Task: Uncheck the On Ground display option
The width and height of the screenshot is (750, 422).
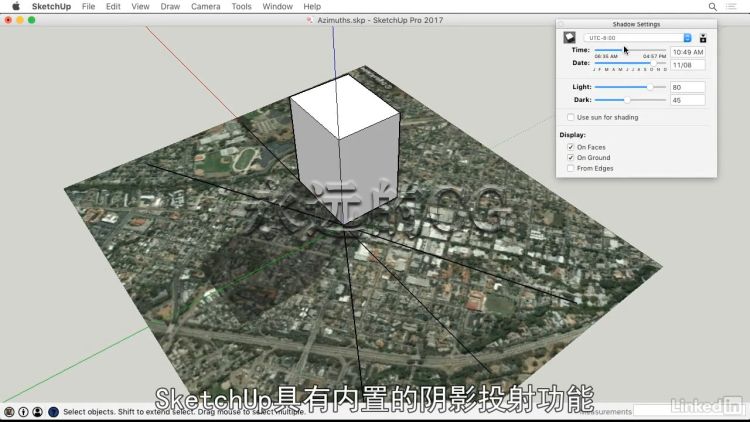Action: 570,157
